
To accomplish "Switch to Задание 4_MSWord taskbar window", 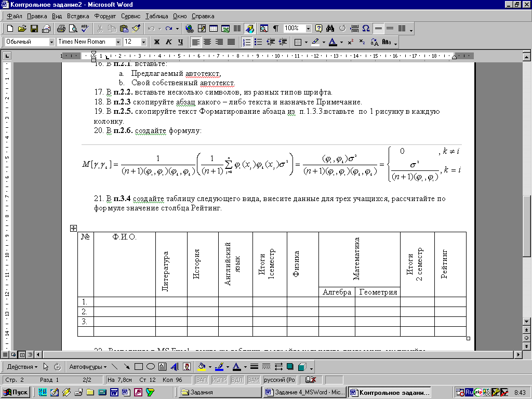I will (x=304, y=392).
